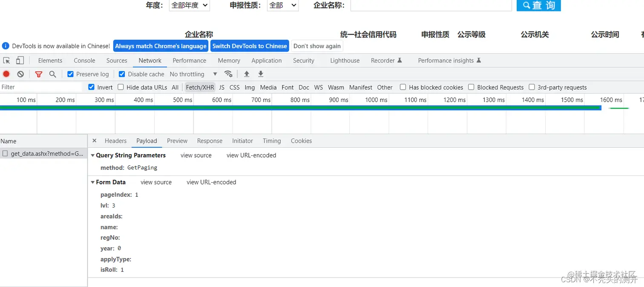This screenshot has height=287, width=644.
Task: Show the request Response tab
Action: pos(210,141)
